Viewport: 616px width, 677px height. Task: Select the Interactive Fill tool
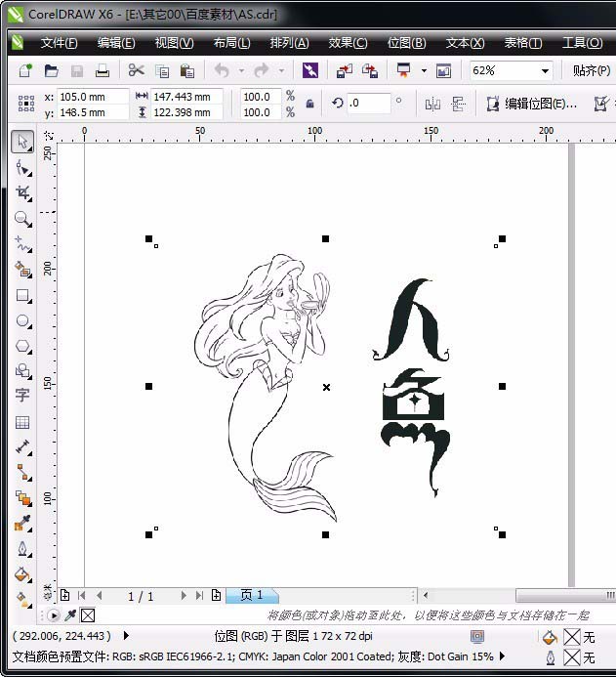pos(22,599)
